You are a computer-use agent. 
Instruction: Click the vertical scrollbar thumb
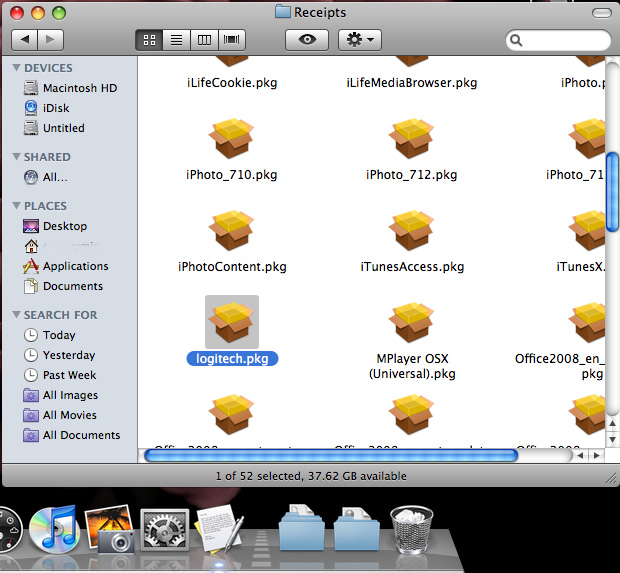click(612, 192)
